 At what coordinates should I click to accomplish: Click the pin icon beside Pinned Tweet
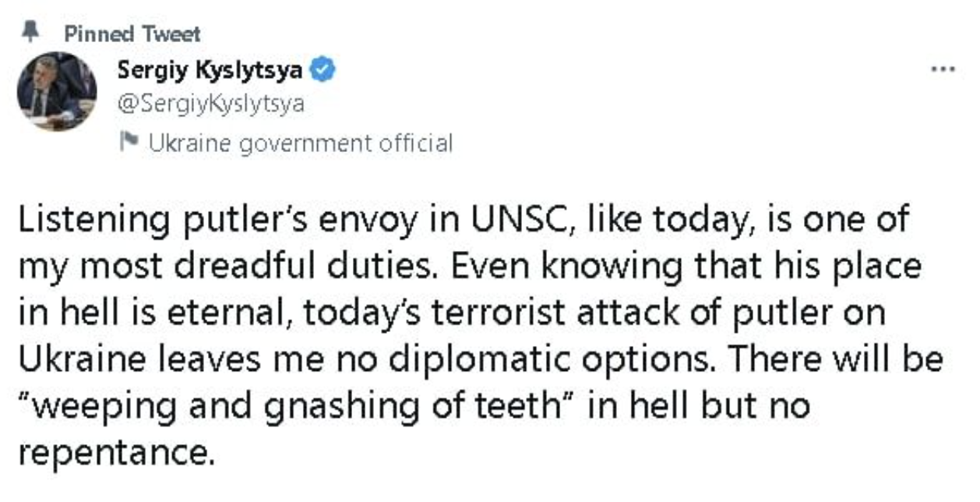tap(31, 32)
